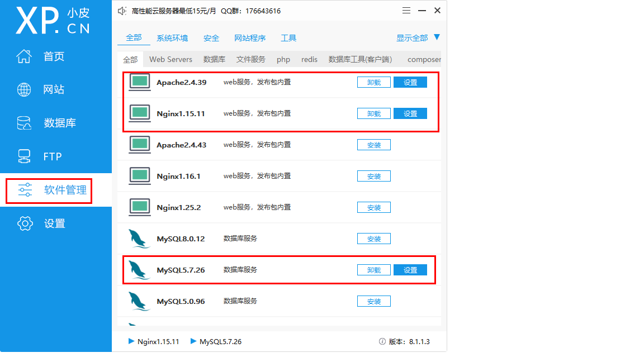644x362 pixels.
Task: Select the 全部 sub-filter tab
Action: [x=130, y=60]
